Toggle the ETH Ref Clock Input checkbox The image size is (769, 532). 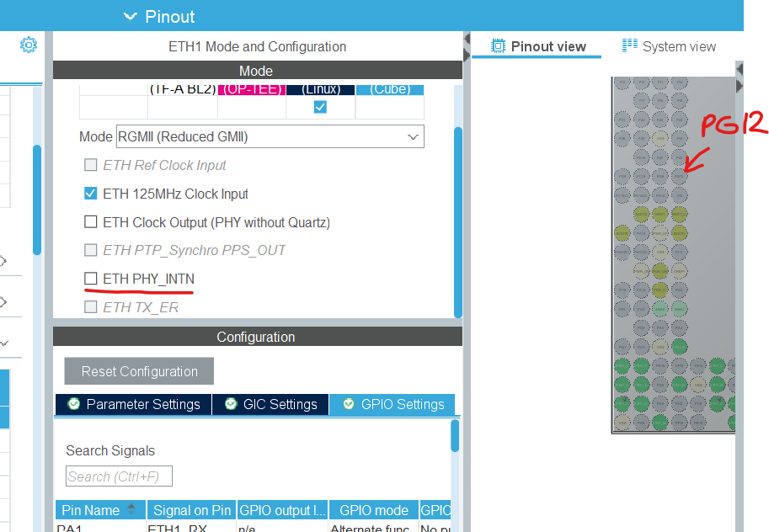pos(91,165)
